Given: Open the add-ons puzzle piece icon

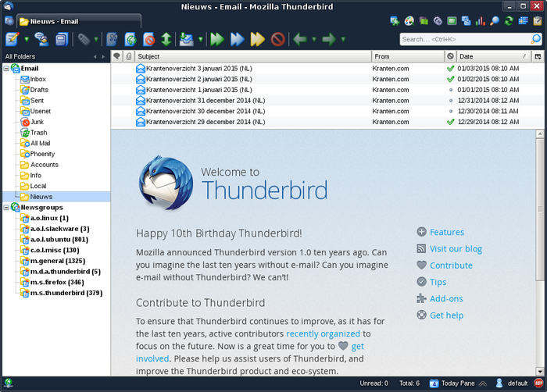Looking at the screenshot, I should [x=395, y=21].
